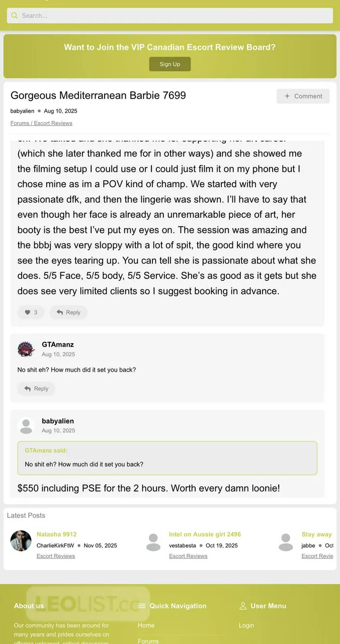Open the Stay away latest post
The height and width of the screenshot is (644, 340).
316,534
